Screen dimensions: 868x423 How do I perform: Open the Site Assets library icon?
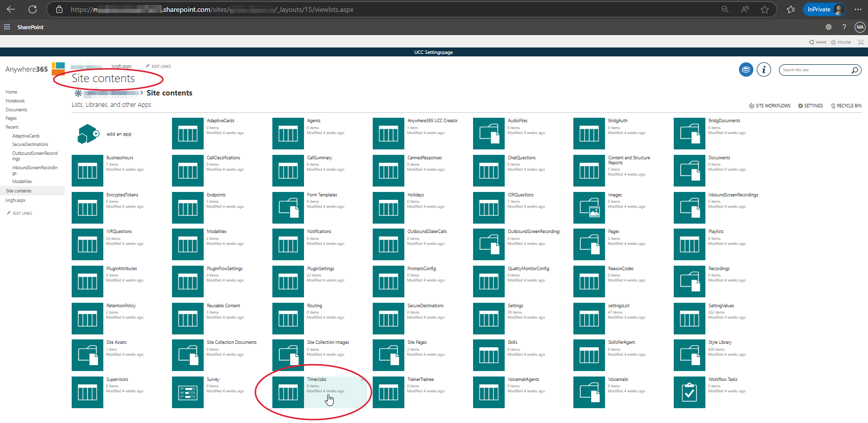[87, 355]
